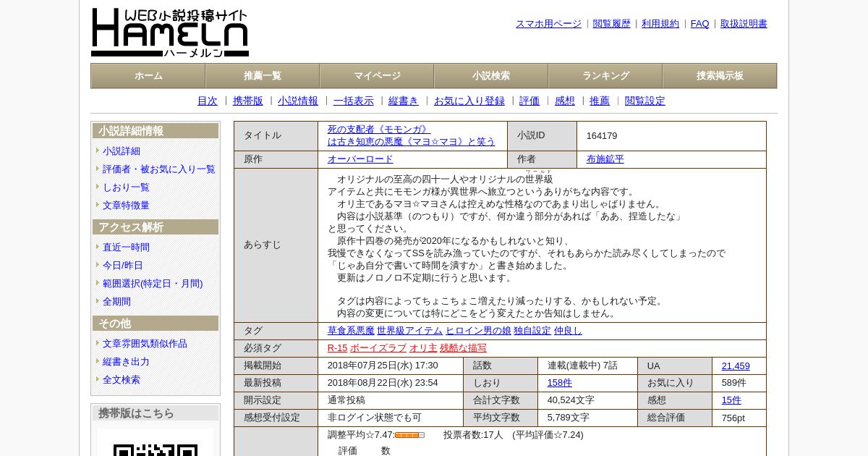
Task: Open 全文検索 in the sidebar
Action: 122,380
